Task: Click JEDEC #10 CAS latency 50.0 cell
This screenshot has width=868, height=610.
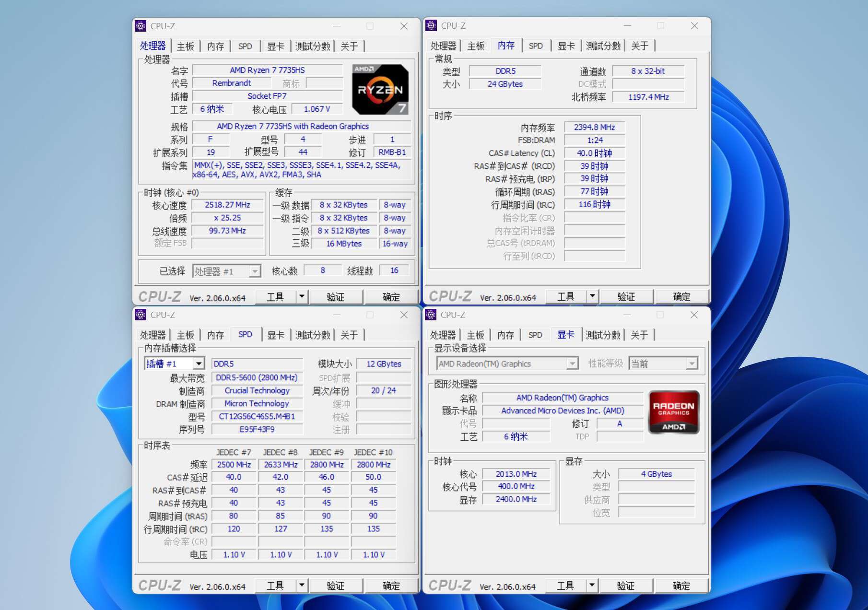Action: [x=374, y=477]
